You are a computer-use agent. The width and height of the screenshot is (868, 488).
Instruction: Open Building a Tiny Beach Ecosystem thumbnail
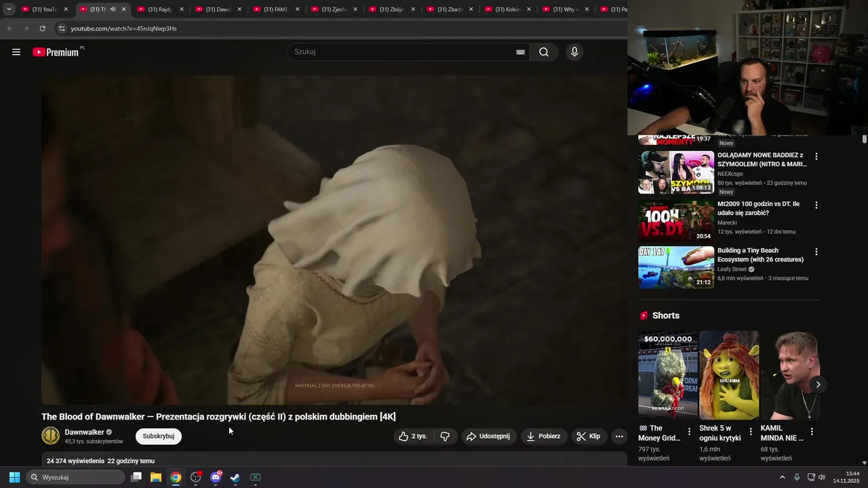tap(676, 268)
